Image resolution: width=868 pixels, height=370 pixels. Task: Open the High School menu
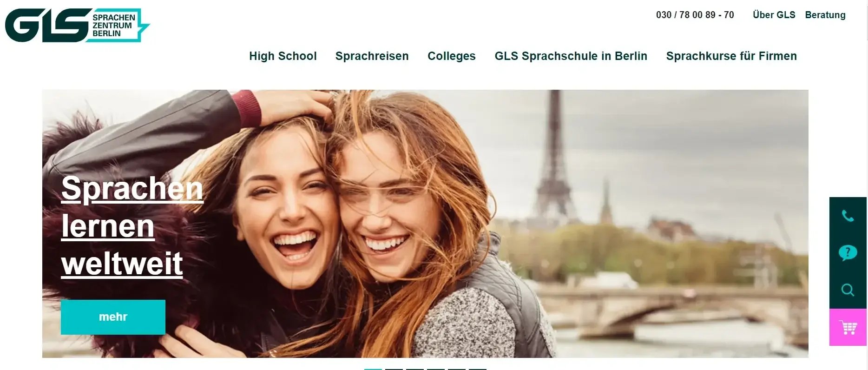(x=283, y=56)
